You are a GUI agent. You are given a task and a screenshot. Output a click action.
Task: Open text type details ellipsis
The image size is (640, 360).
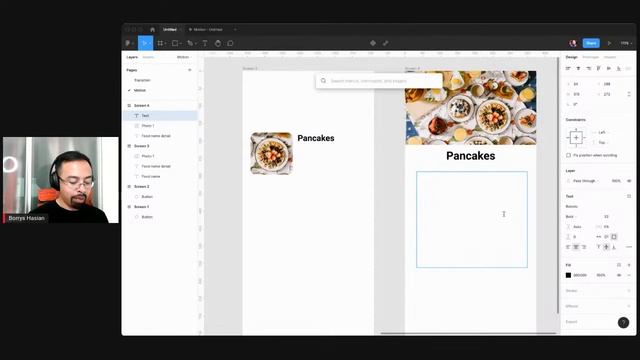(629, 247)
